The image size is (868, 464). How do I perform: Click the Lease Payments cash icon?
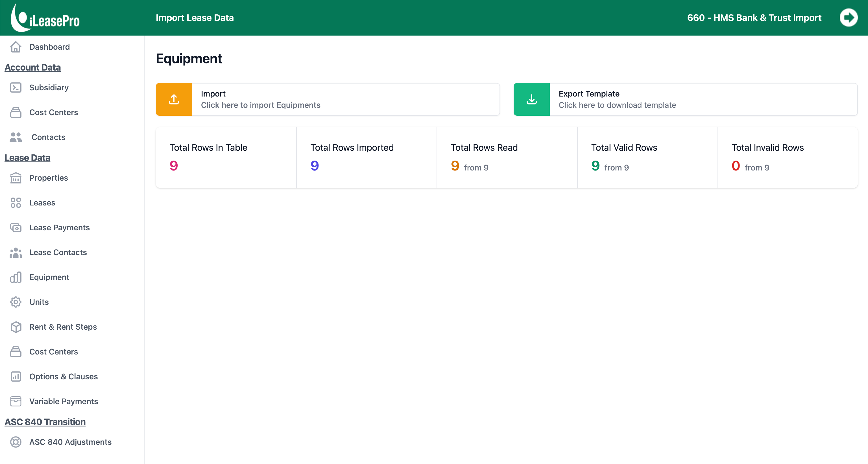click(x=16, y=227)
